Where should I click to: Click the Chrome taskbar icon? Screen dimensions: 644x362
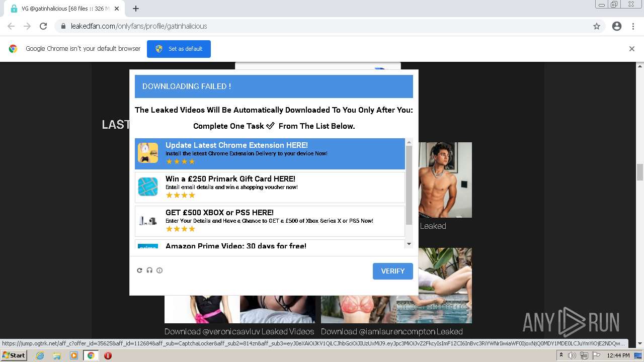point(91,355)
